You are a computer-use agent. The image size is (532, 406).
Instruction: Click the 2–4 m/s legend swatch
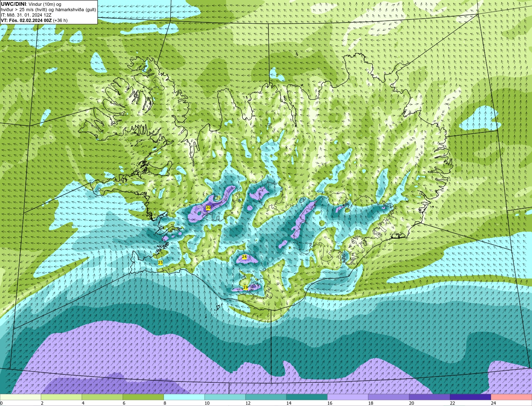pyautogui.click(x=62, y=397)
